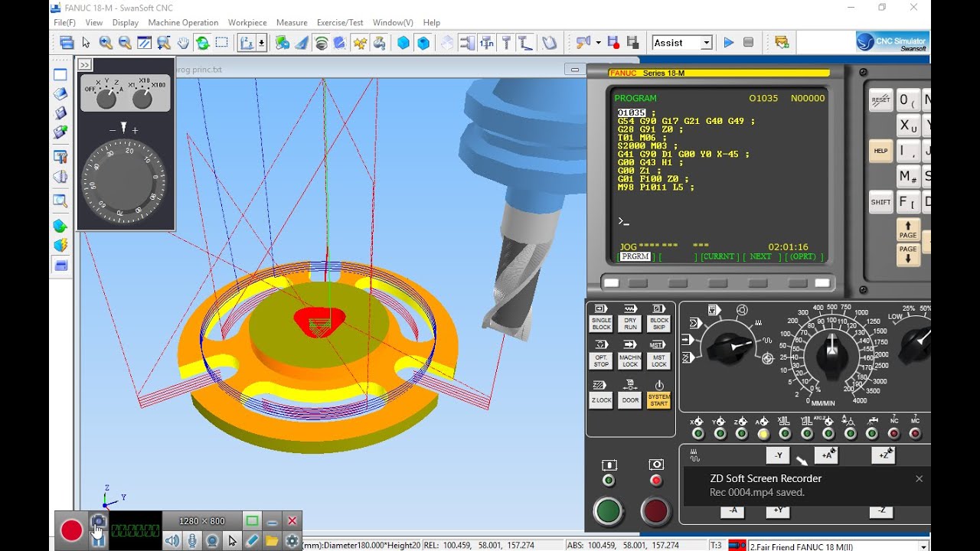Click the blue play button beside Assist
Image resolution: width=980 pixels, height=551 pixels.
[729, 43]
